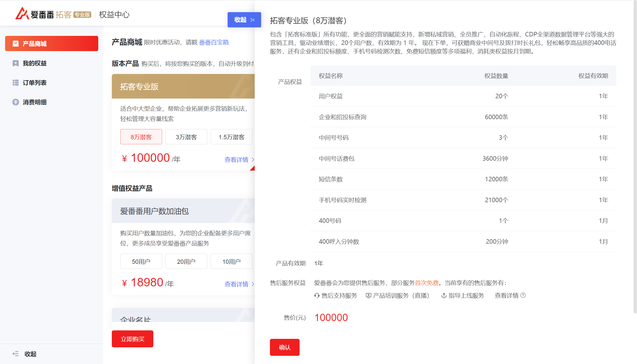Click the 21000个 quantity value
This screenshot has height=364, width=637.
point(496,200)
